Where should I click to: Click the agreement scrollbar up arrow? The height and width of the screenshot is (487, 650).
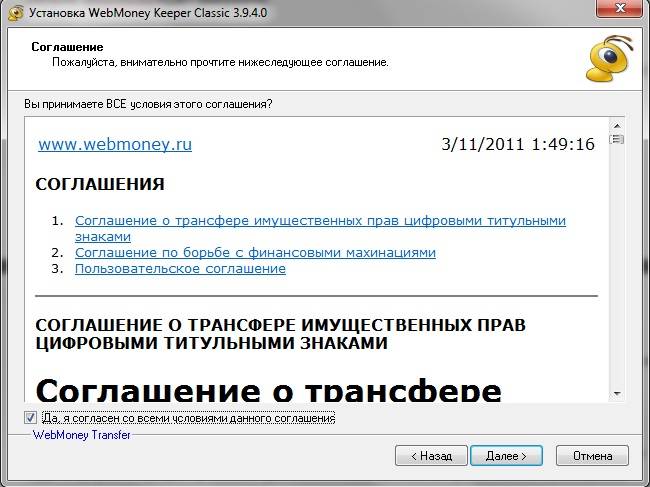point(617,126)
